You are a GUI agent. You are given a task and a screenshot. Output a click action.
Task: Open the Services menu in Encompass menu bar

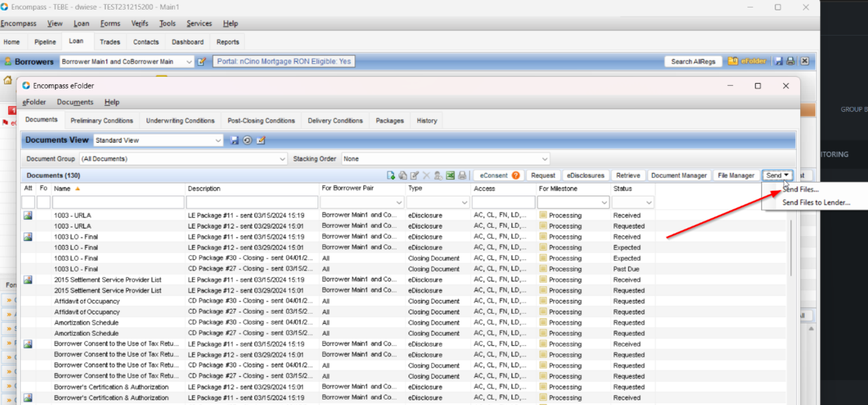pyautogui.click(x=200, y=23)
